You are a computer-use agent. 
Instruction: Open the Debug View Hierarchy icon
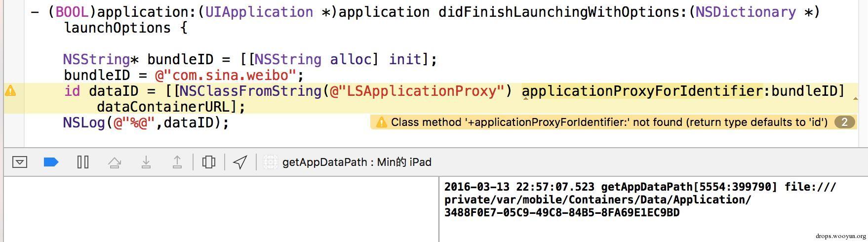coord(209,162)
